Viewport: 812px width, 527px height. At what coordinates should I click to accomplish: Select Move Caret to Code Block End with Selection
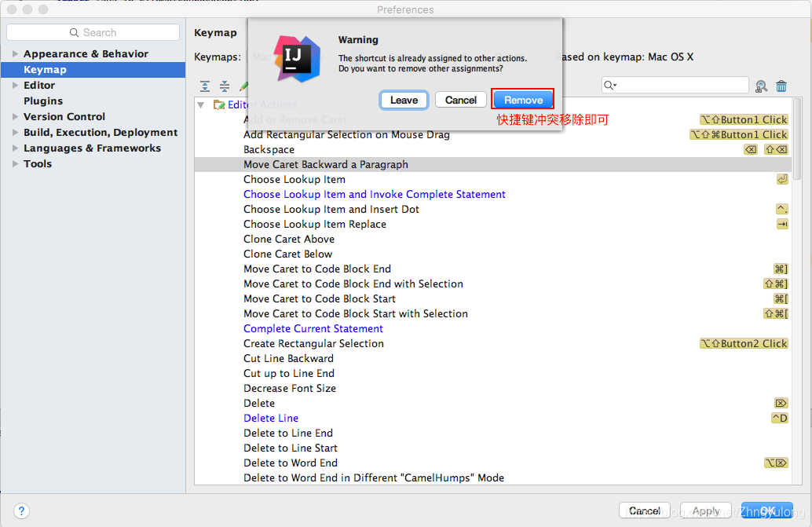coord(353,284)
